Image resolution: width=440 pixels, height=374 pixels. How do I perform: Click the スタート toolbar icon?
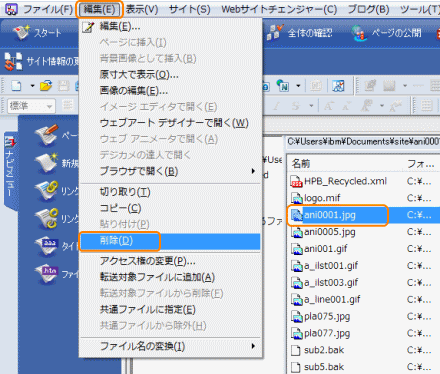(21, 33)
